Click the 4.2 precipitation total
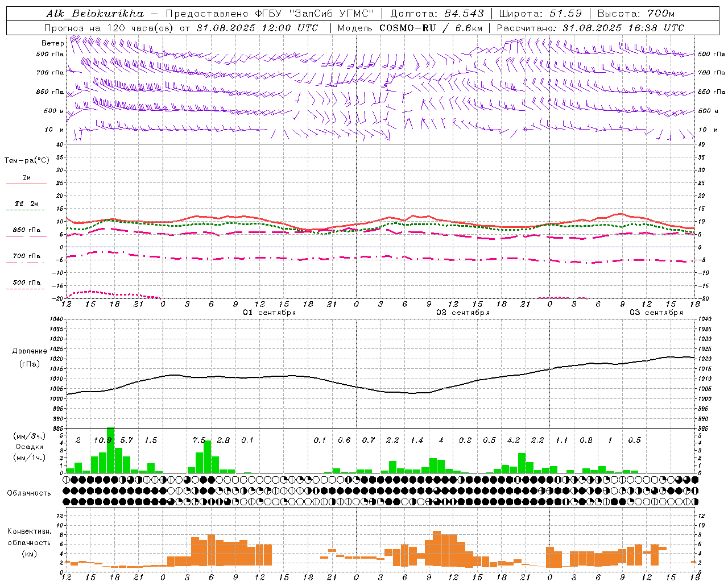Screen dimensions: 728x582 point(514,440)
